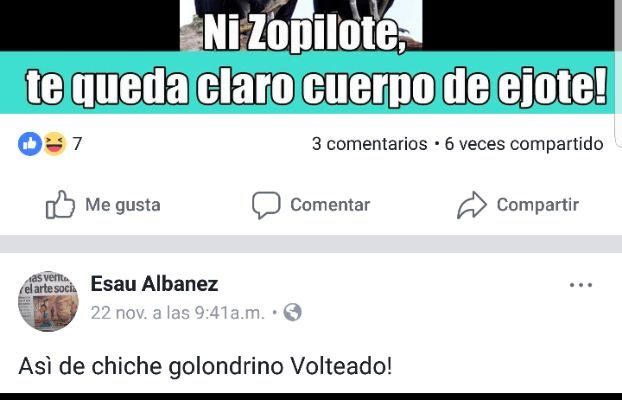Click the Compartir text label
622x400 pixels.
(x=538, y=205)
